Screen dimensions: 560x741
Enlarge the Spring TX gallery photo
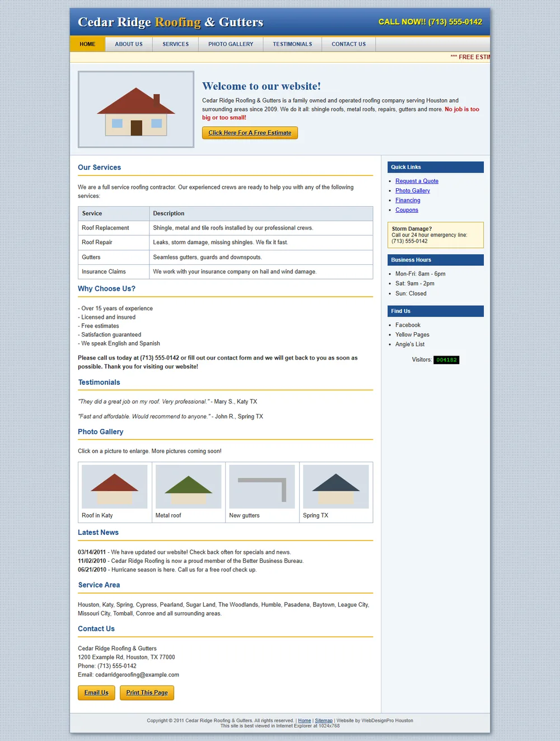pyautogui.click(x=336, y=487)
